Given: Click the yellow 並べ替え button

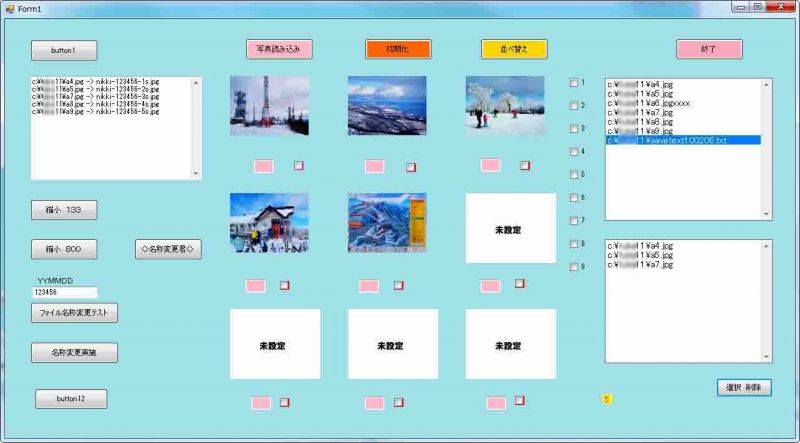Looking at the screenshot, I should 514,49.
